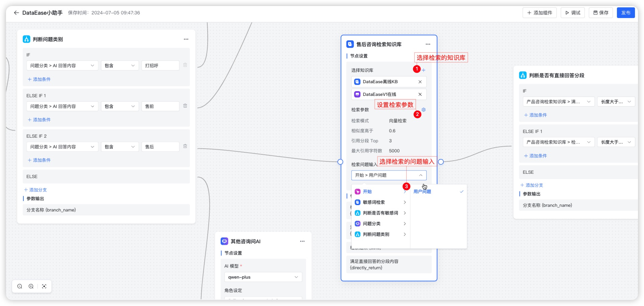Click 添加分支 in 判断是否有直接回答分段 node
Viewport: 644px width, 306px height.
pos(532,185)
